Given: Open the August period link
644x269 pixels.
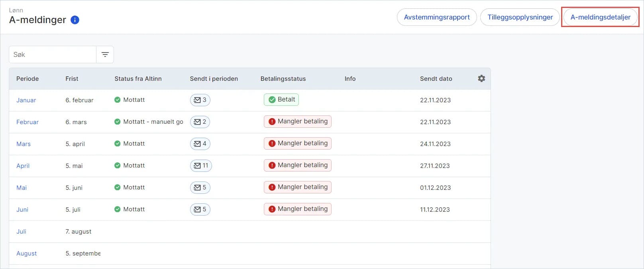Looking at the screenshot, I should click(26, 253).
